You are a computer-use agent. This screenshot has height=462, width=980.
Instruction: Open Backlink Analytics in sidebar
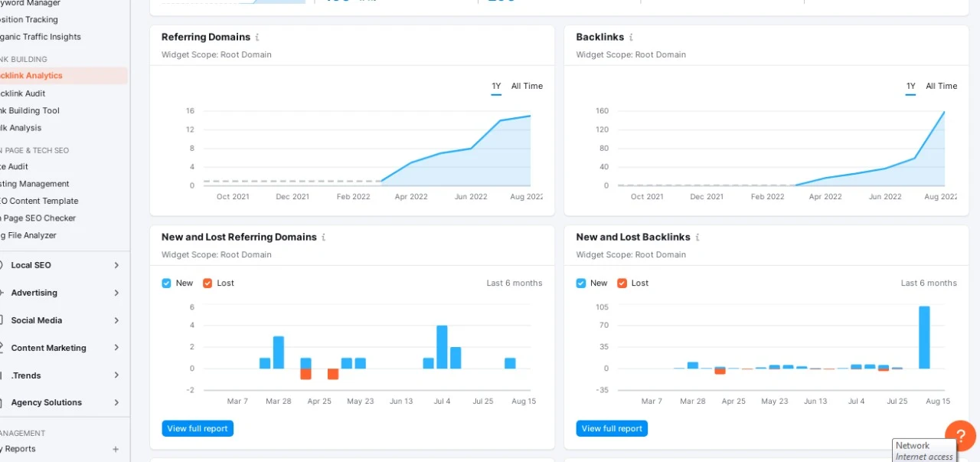63,76
